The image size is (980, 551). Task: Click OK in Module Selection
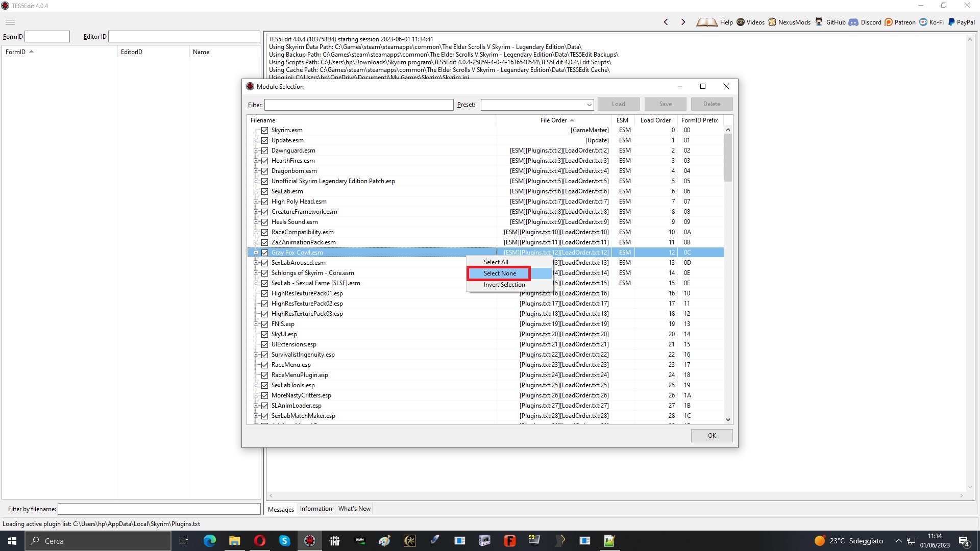coord(712,436)
